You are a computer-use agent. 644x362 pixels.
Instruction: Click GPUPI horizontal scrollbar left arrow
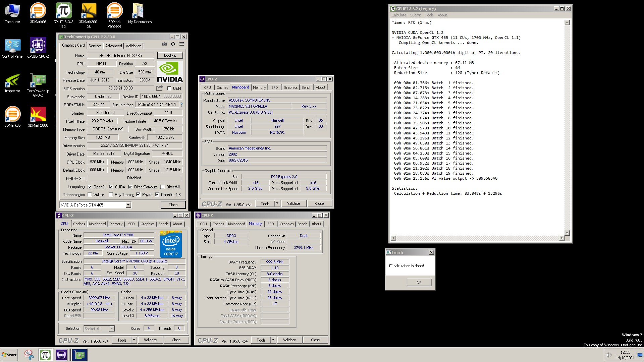393,238
